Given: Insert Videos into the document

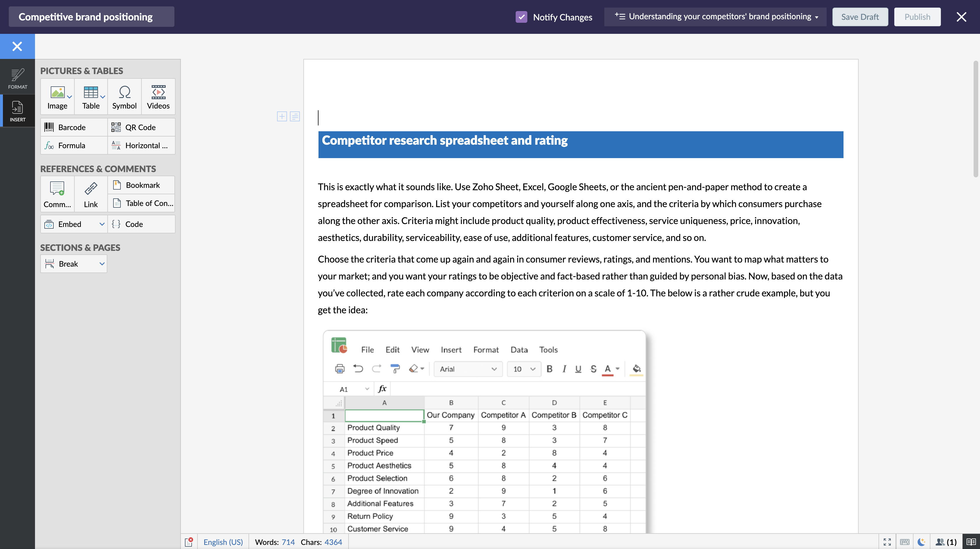Looking at the screenshot, I should tap(158, 97).
